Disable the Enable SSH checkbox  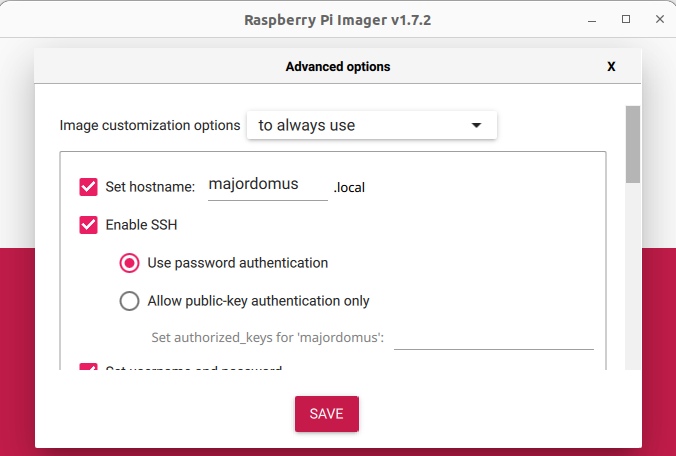(x=89, y=225)
